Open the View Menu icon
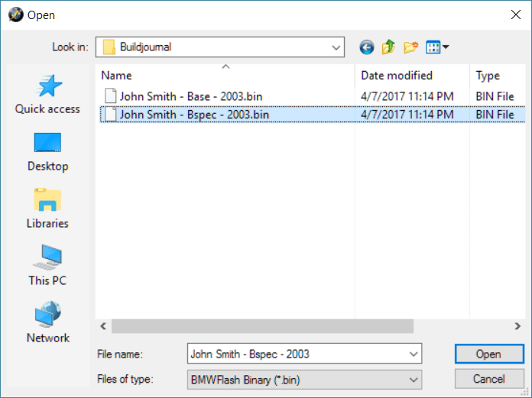This screenshot has width=532, height=398. (436, 47)
